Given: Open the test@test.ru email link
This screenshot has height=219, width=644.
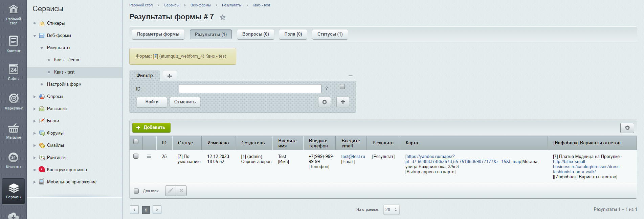Looking at the screenshot, I should [353, 156].
